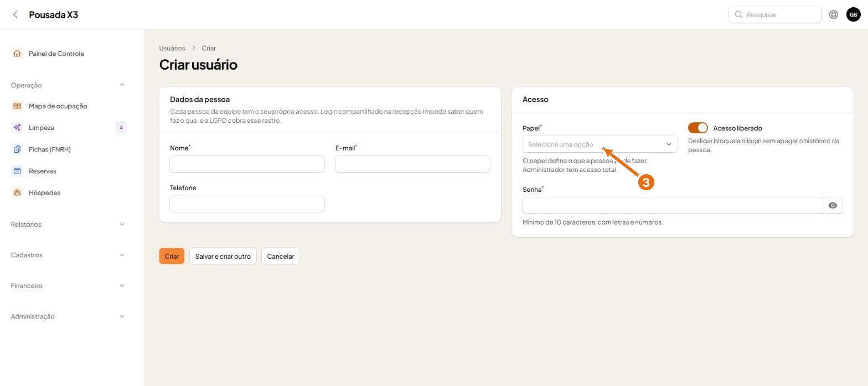Screen dimensions: 868x386
Task: Click the Pesquisar search field
Action: tap(774, 14)
